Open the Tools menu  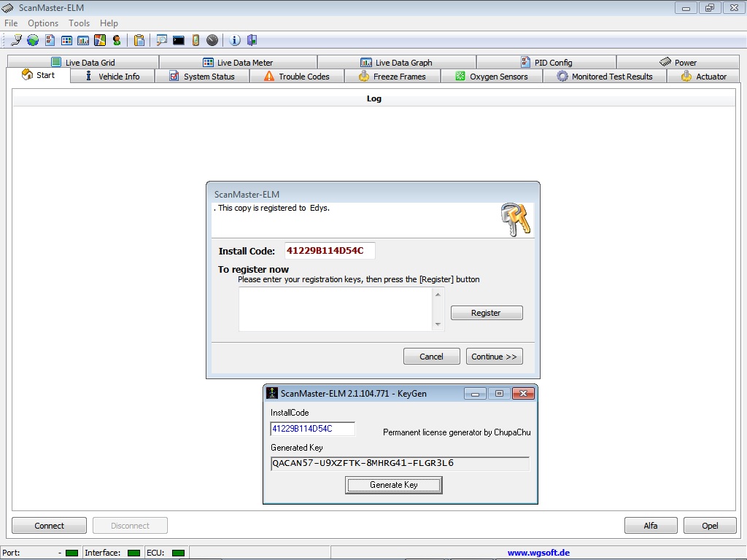(79, 23)
